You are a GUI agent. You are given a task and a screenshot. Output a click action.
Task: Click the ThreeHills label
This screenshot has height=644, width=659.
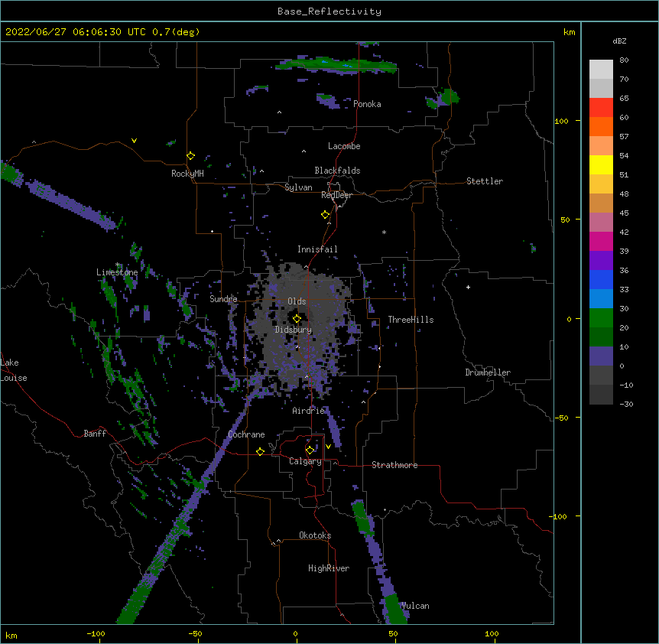[411, 320]
